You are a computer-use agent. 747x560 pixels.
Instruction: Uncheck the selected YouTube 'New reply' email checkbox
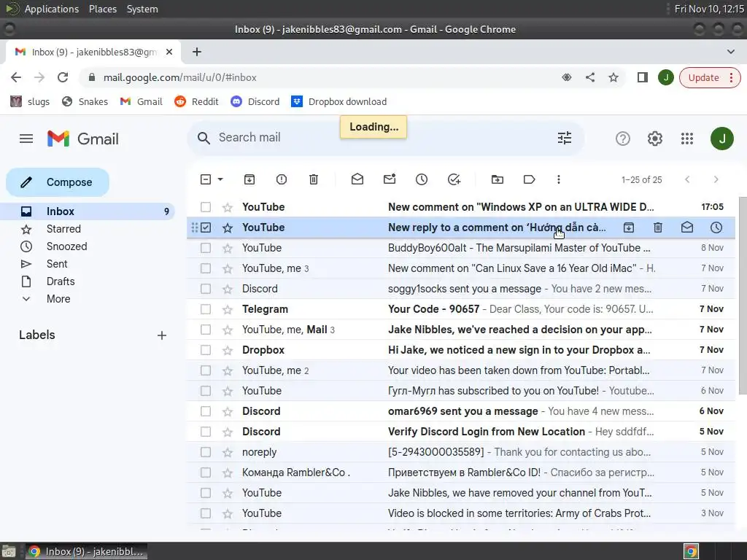tap(206, 227)
